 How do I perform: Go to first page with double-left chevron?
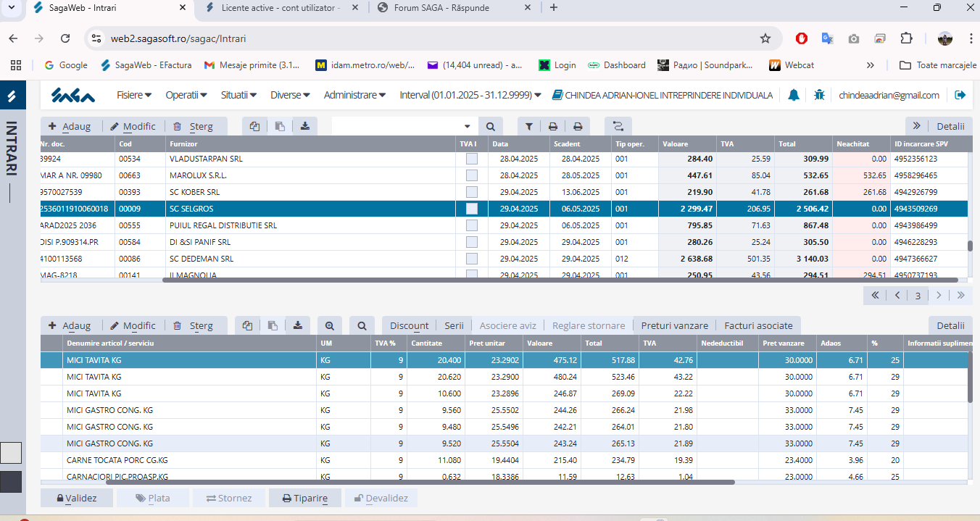point(875,295)
